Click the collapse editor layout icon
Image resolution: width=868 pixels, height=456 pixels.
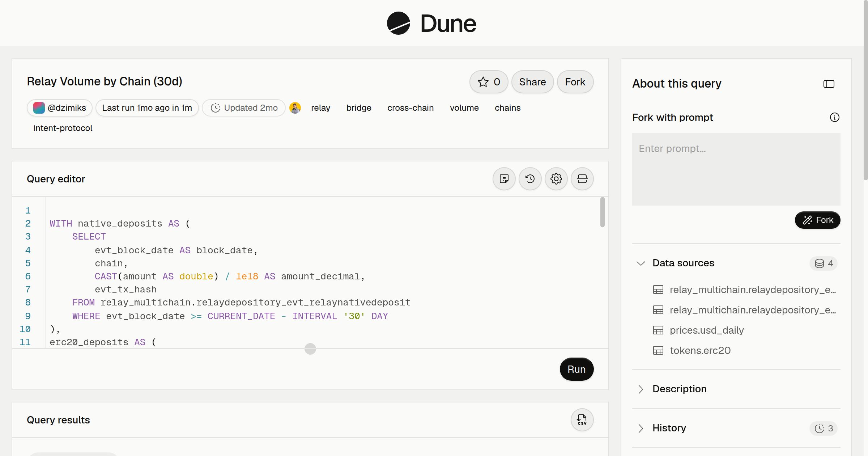[582, 179]
